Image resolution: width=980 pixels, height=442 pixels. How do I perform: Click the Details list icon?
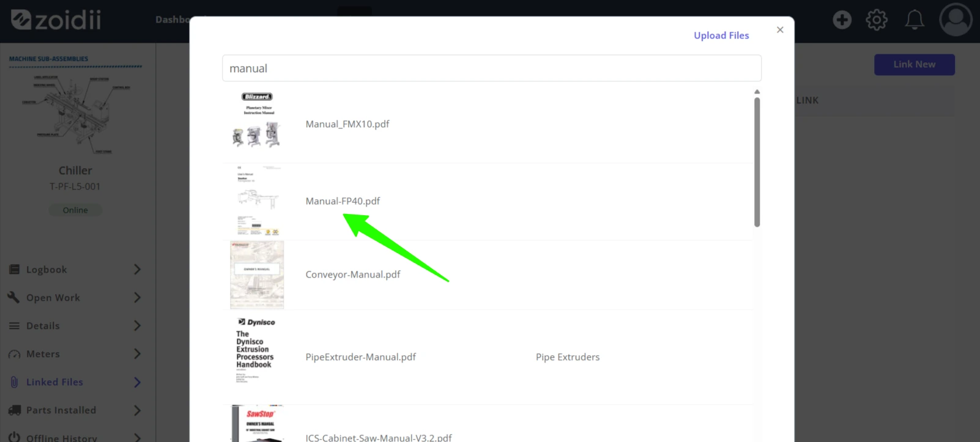tap(14, 326)
